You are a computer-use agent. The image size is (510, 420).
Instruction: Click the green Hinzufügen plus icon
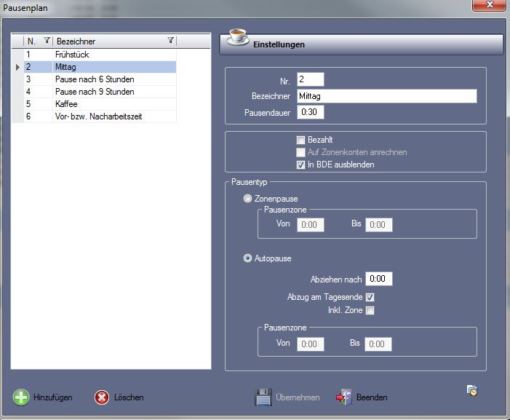pyautogui.click(x=21, y=397)
